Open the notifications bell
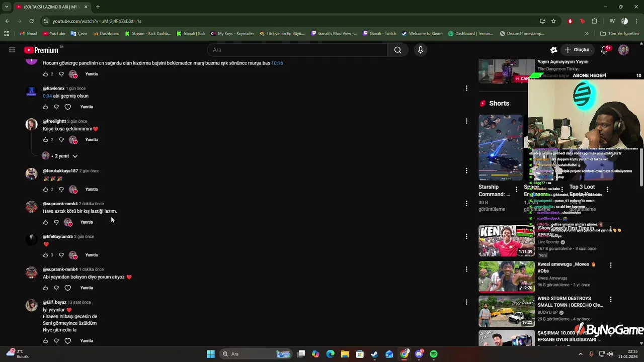Screen dimensions: 644x362 click(605, 50)
